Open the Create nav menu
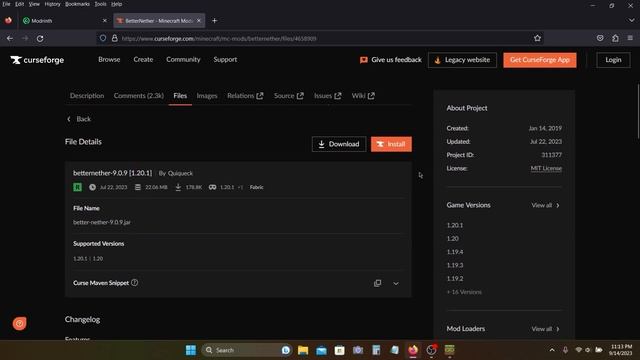The image size is (640, 360). pyautogui.click(x=143, y=60)
